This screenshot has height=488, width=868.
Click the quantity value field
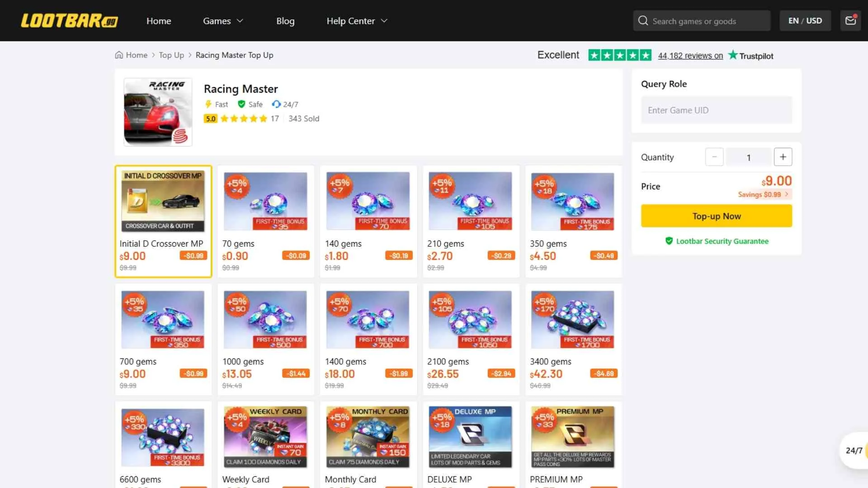tap(749, 157)
